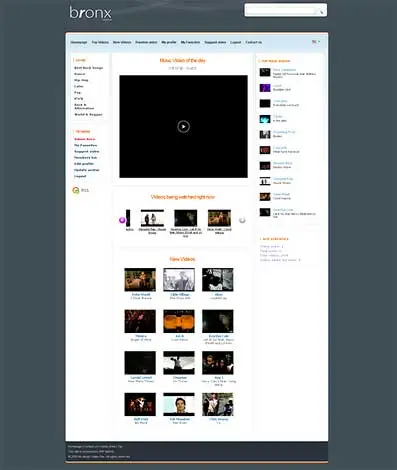Click the search input field
Viewport: 397px width, 470px height.
(x=282, y=11)
